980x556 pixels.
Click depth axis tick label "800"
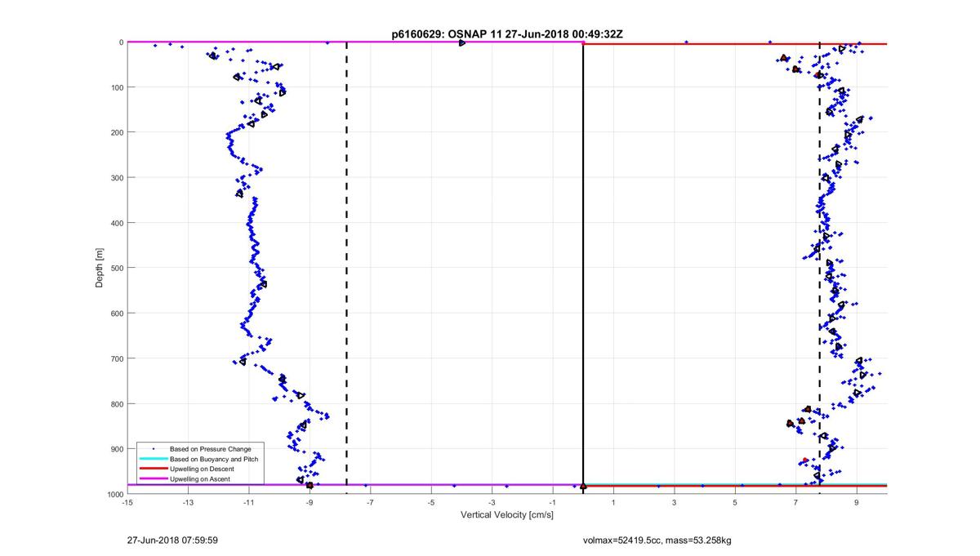117,404
